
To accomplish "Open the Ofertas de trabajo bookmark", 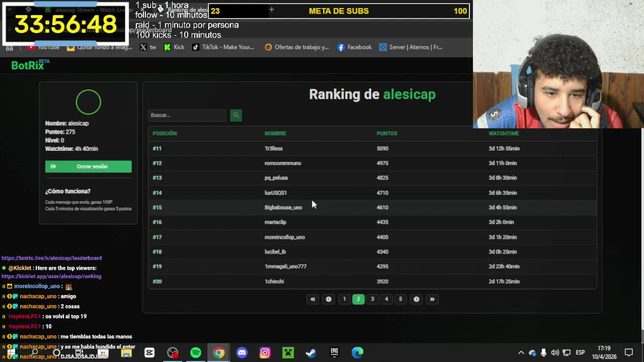I will [297, 47].
